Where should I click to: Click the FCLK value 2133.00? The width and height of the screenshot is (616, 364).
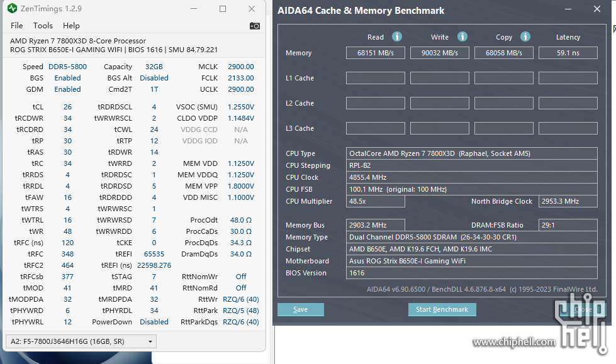(x=241, y=78)
